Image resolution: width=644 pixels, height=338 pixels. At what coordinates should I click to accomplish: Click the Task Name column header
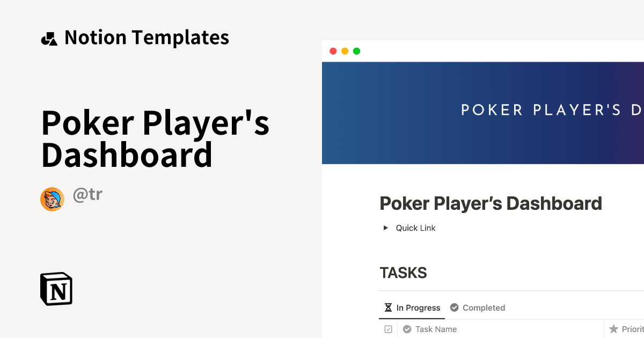(x=437, y=329)
